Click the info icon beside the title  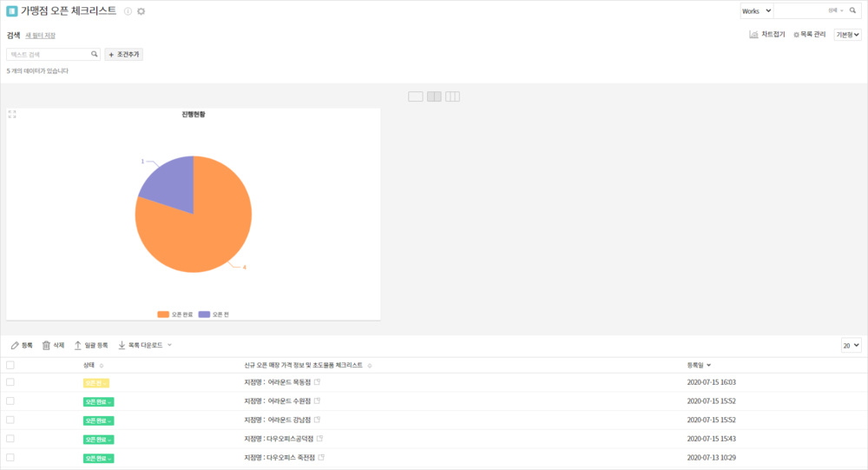coord(128,11)
